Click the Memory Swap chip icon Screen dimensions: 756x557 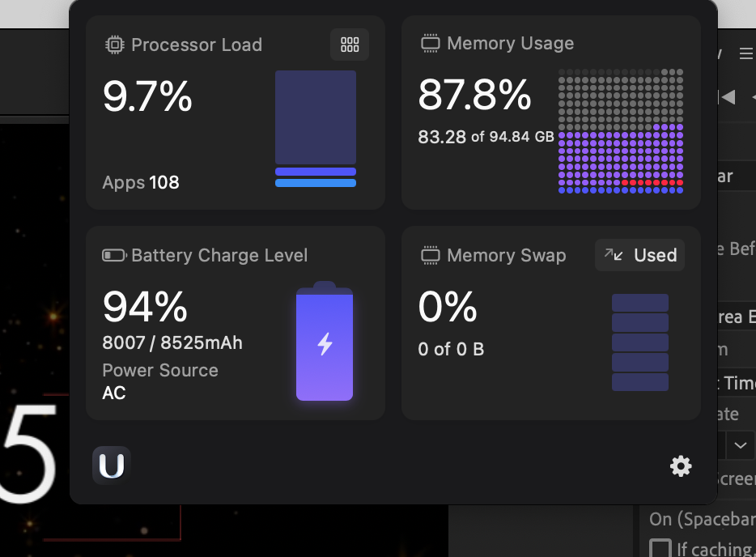pos(431,256)
